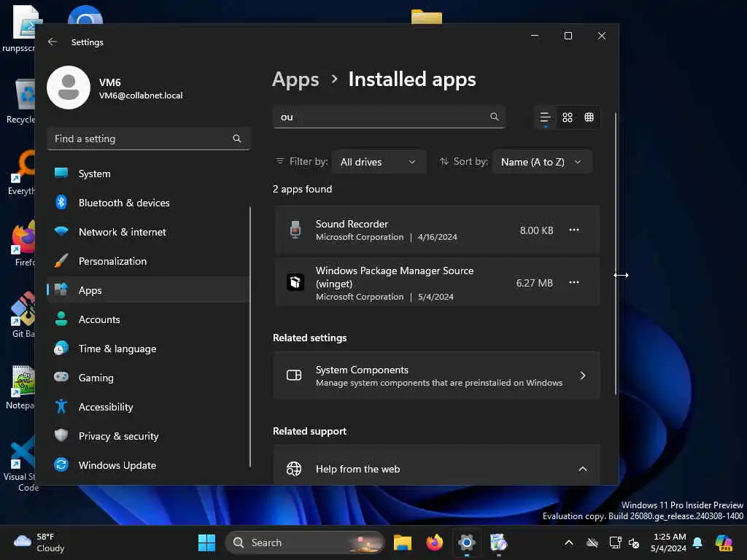Open Filter by All drives dropdown
This screenshot has height=560, width=747.
(379, 162)
